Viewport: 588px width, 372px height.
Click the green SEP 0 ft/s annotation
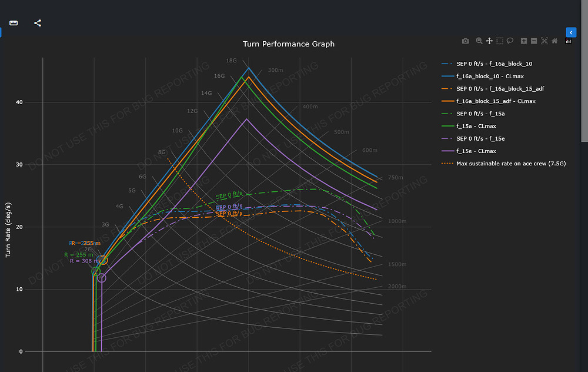[x=229, y=195]
